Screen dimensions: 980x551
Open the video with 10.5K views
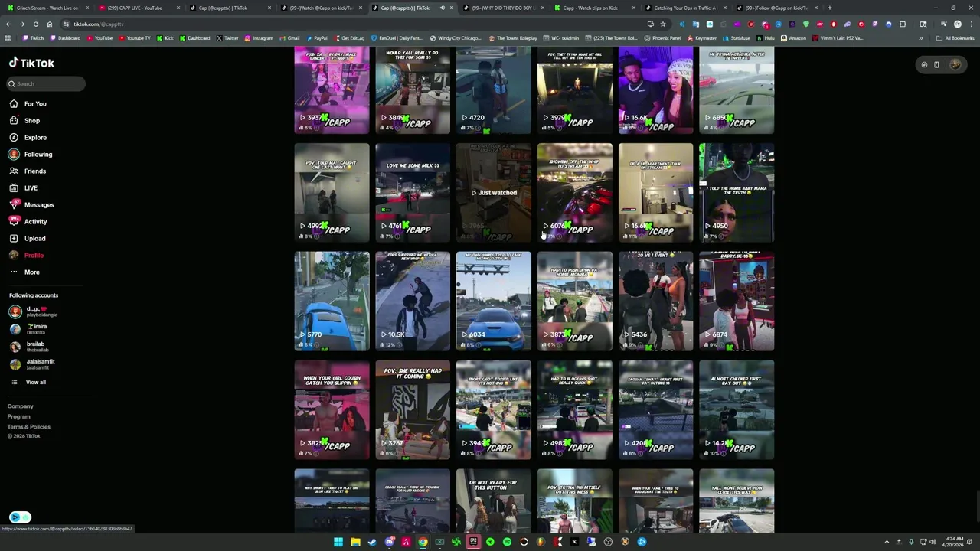pyautogui.click(x=413, y=301)
